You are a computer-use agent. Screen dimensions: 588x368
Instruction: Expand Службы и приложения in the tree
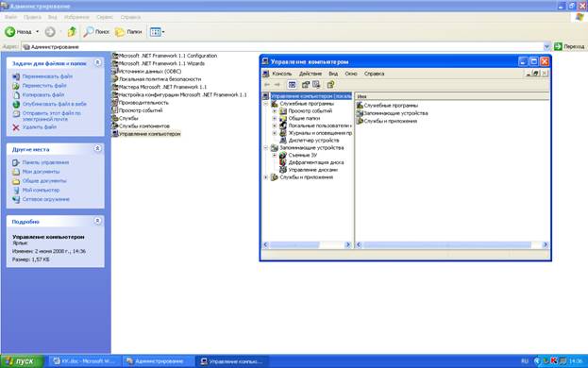pos(266,177)
